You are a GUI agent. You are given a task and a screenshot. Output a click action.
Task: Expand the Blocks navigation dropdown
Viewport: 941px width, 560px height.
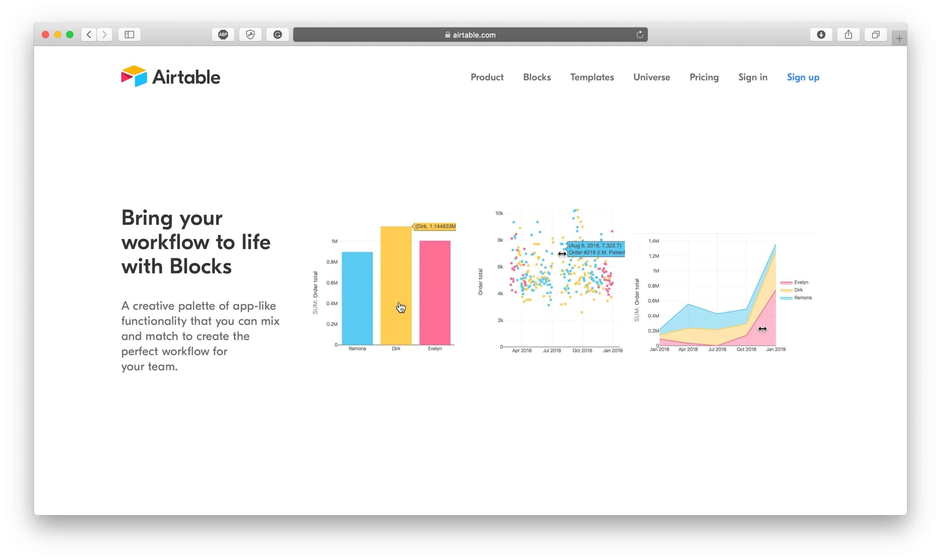click(537, 77)
